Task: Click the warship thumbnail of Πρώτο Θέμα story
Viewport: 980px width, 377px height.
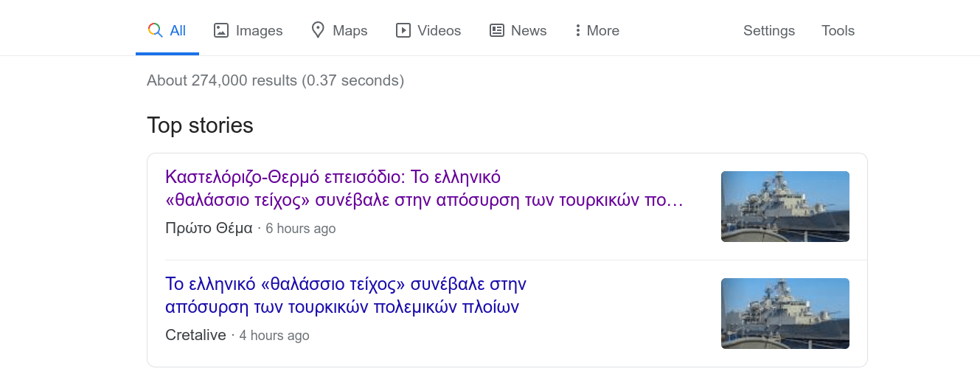Action: tap(785, 207)
